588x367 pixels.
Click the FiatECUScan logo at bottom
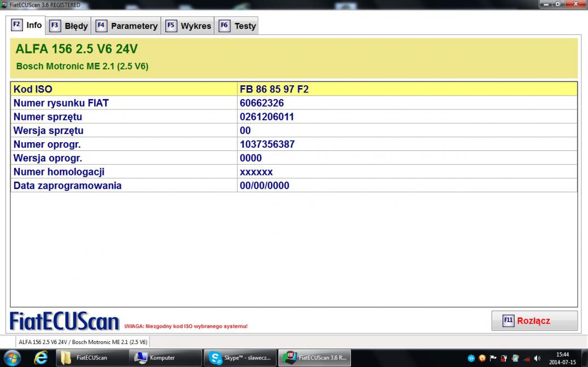click(x=64, y=321)
